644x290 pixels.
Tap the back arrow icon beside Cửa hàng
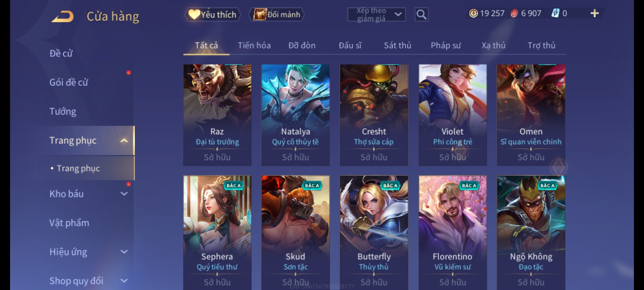(x=63, y=17)
